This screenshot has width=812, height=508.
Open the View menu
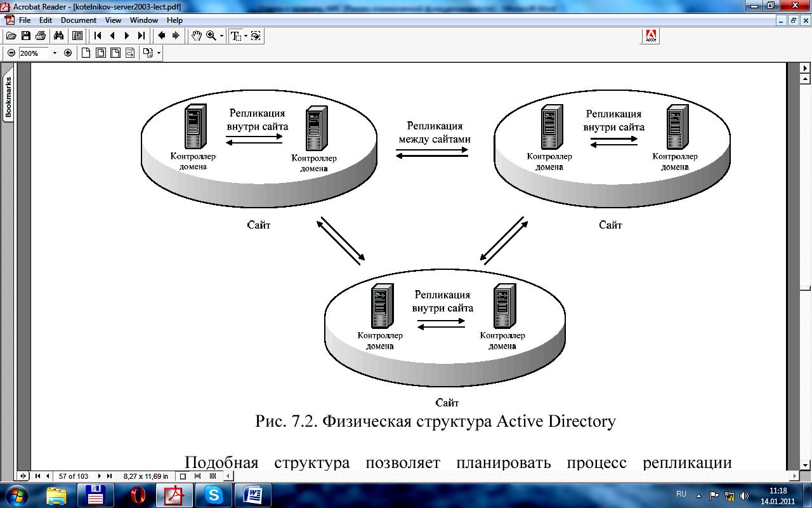coord(113,20)
